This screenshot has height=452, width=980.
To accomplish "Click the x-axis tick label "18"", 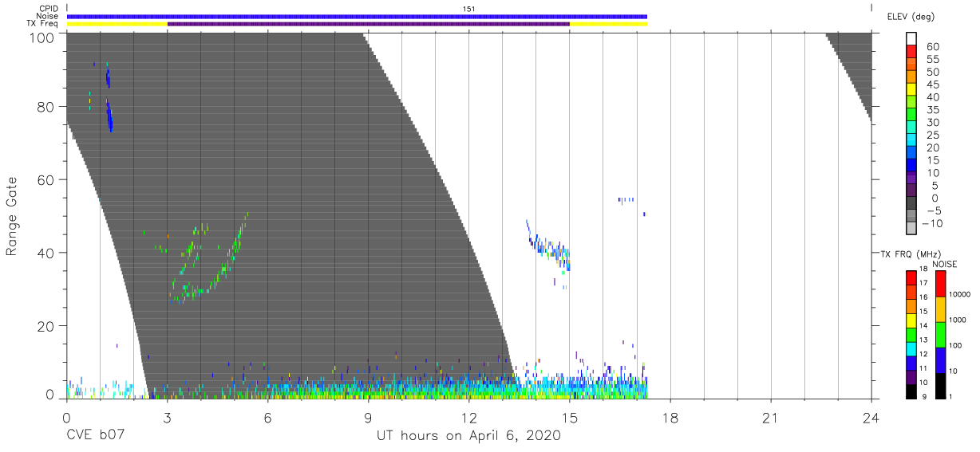I will click(670, 416).
